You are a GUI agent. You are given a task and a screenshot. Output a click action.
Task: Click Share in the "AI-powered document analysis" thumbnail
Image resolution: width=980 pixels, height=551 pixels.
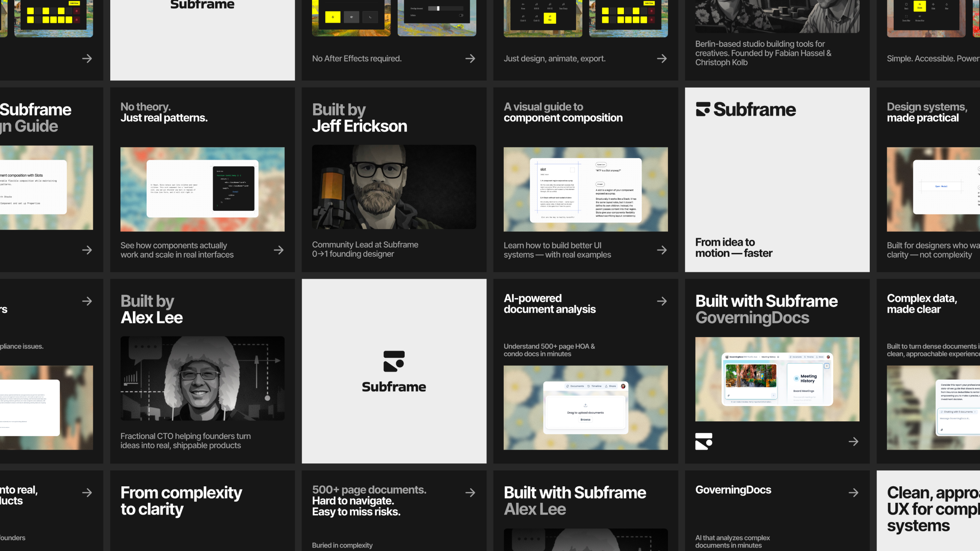pyautogui.click(x=611, y=386)
